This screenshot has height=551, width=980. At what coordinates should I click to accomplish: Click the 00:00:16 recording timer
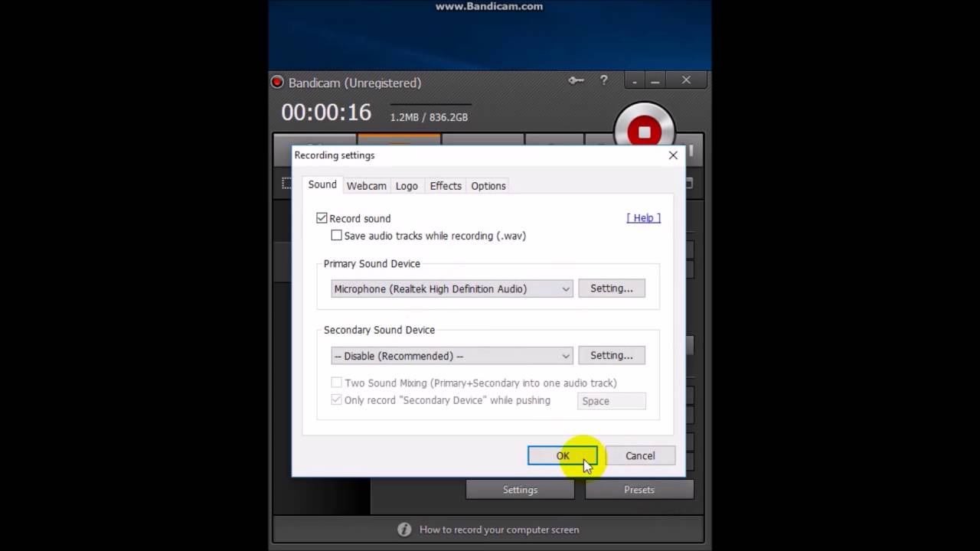coord(326,112)
